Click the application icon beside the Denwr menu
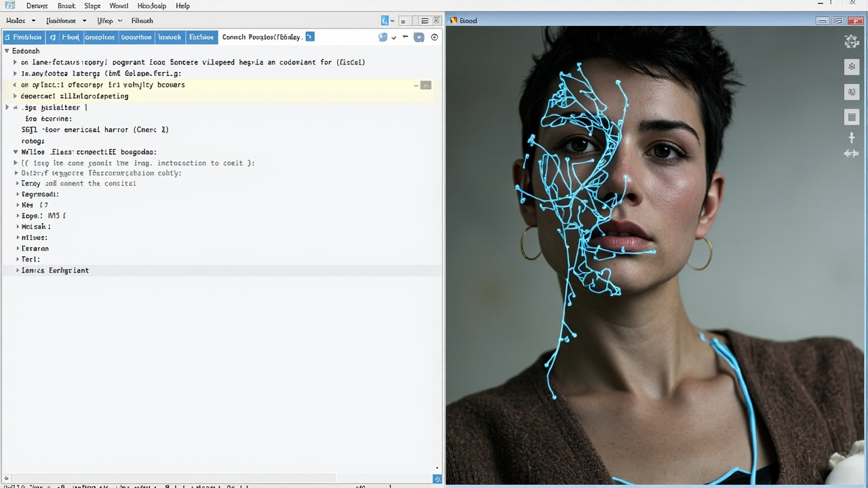Viewport: 868px width, 488px height. [x=9, y=5]
